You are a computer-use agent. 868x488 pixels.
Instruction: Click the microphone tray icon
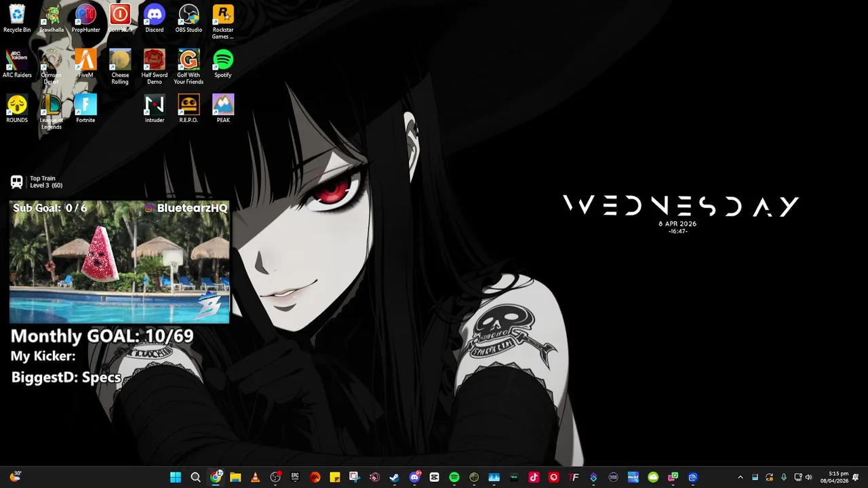click(x=784, y=477)
